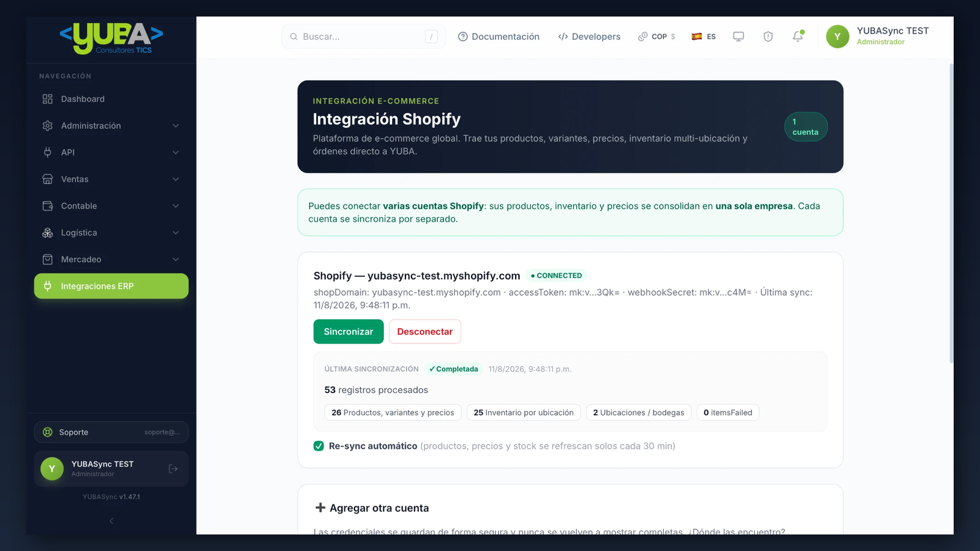Open the Documentación link

(x=499, y=37)
